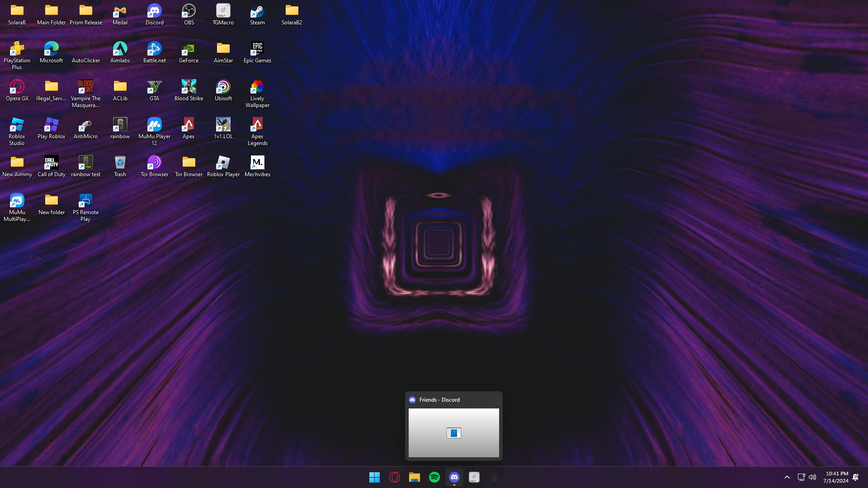The width and height of the screenshot is (868, 488).
Task: Click the Ubisoft desktop shortcut
Action: coord(223,90)
